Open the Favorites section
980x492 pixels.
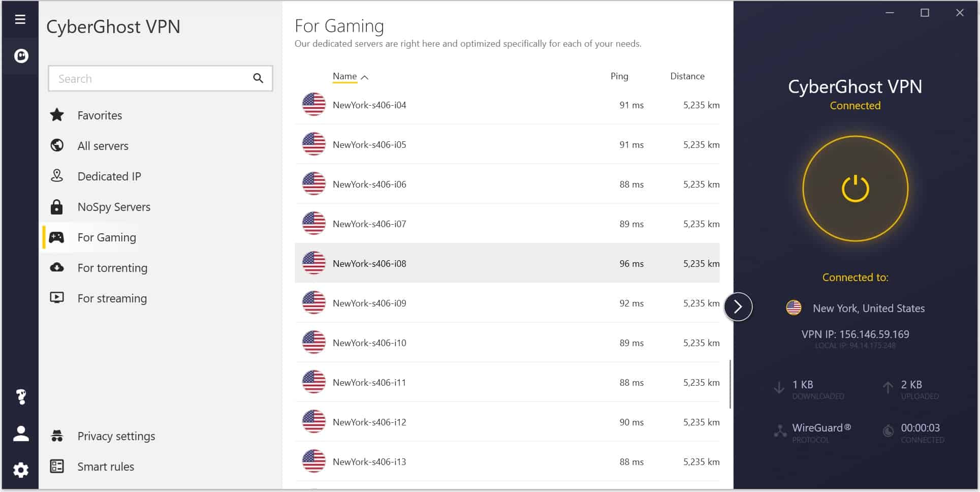pos(100,115)
